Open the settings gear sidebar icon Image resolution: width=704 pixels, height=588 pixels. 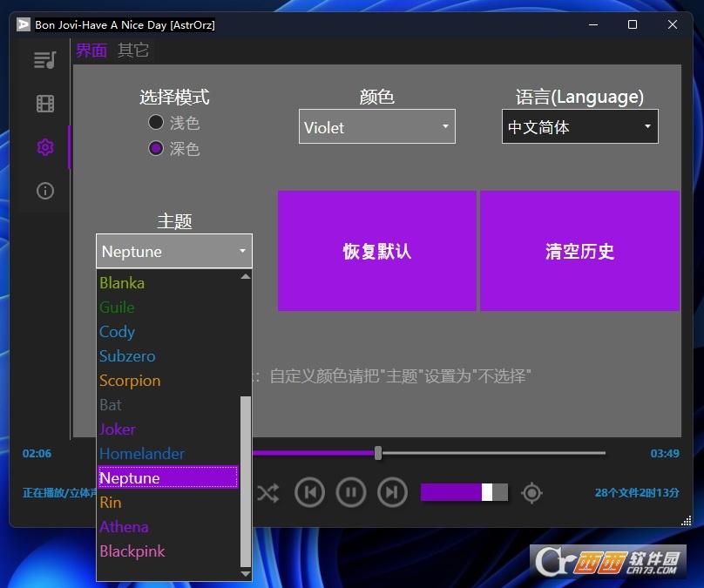[x=45, y=147]
